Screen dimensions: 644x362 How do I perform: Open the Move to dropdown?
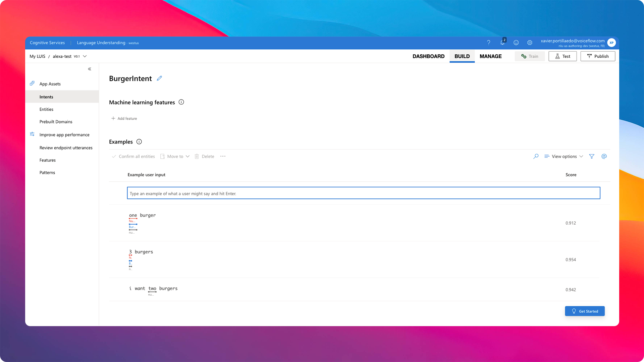(x=174, y=156)
